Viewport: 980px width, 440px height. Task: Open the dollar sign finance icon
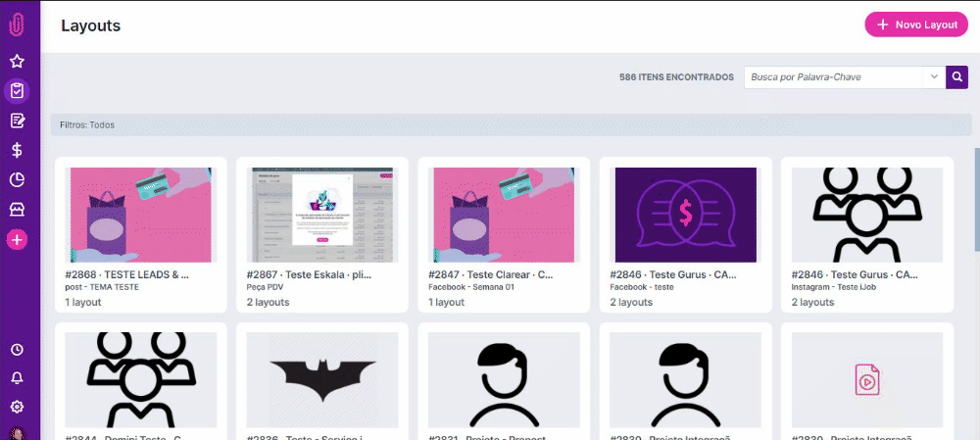(17, 150)
